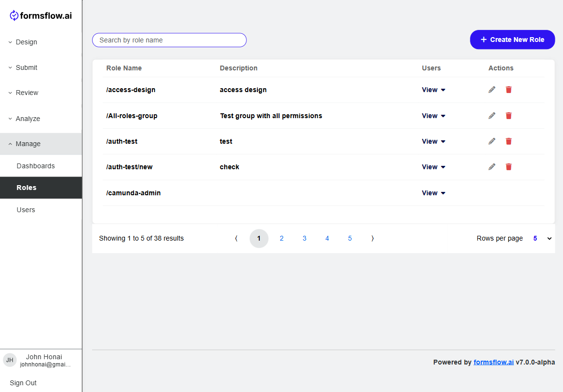Delete the /auth-test role row
Viewport: 563px width, 392px height.
(x=509, y=141)
